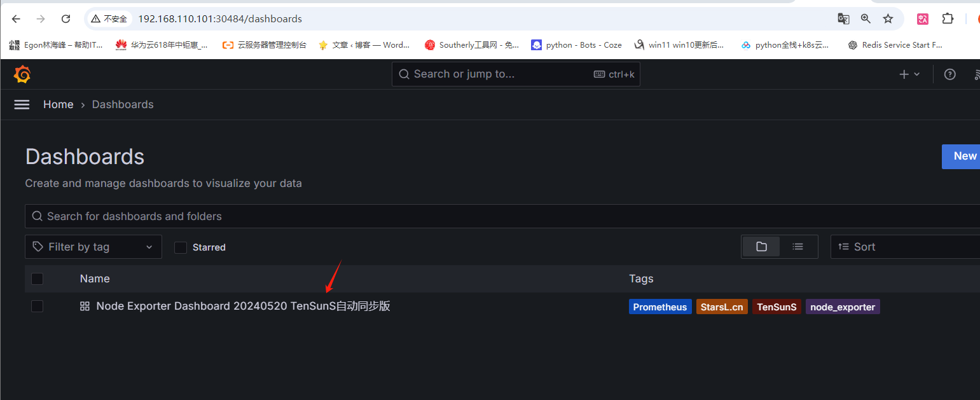Click the blue New button
The height and width of the screenshot is (400, 980).
(x=961, y=156)
